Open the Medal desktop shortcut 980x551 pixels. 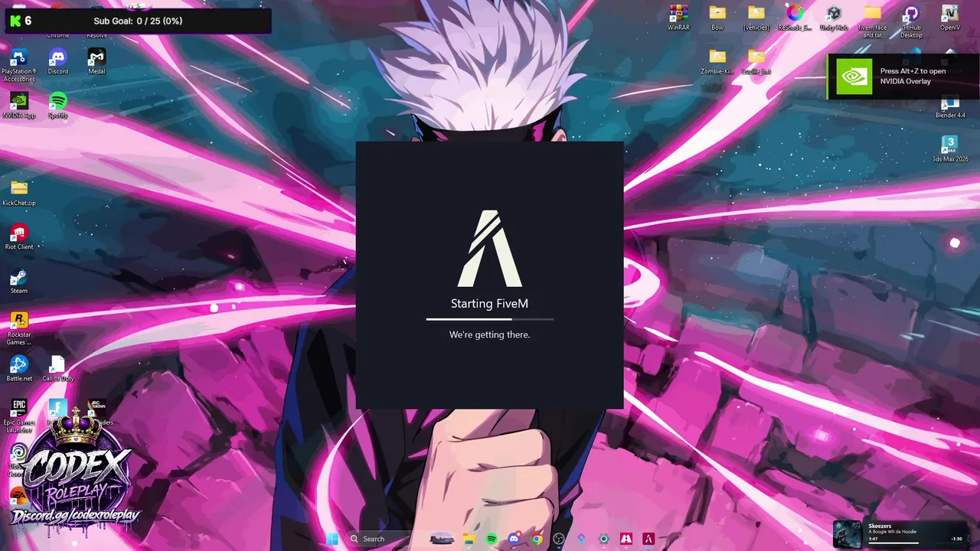tap(96, 62)
